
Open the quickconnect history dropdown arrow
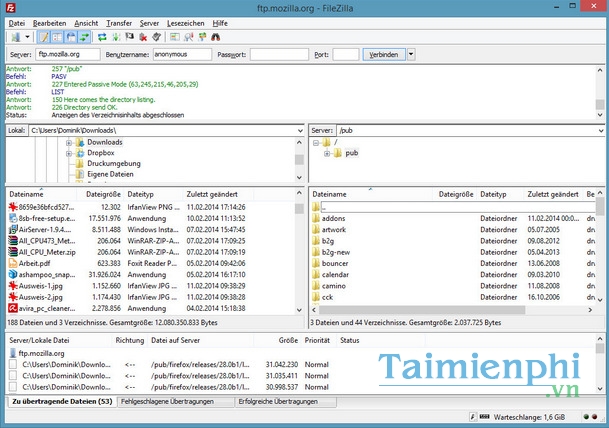(411, 54)
